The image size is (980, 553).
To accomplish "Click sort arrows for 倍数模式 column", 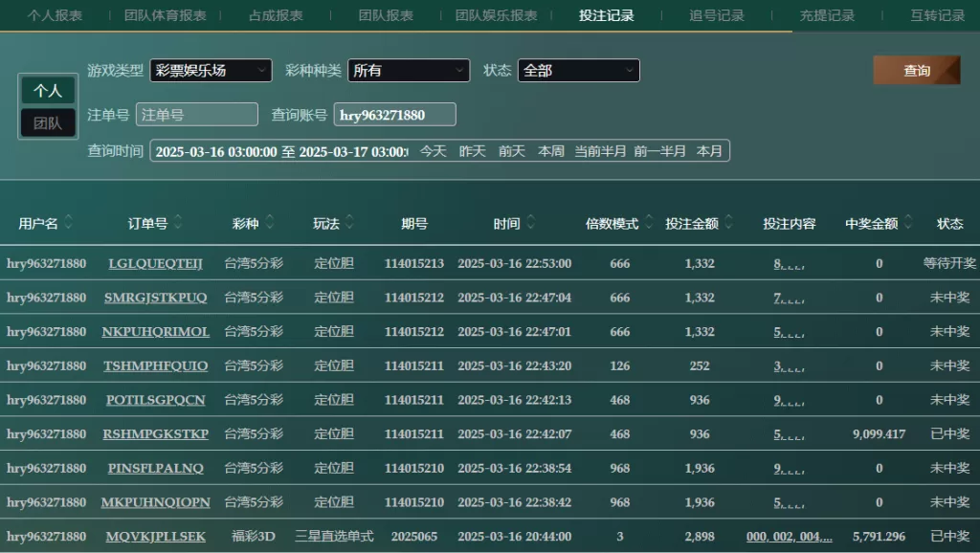I will click(x=649, y=223).
